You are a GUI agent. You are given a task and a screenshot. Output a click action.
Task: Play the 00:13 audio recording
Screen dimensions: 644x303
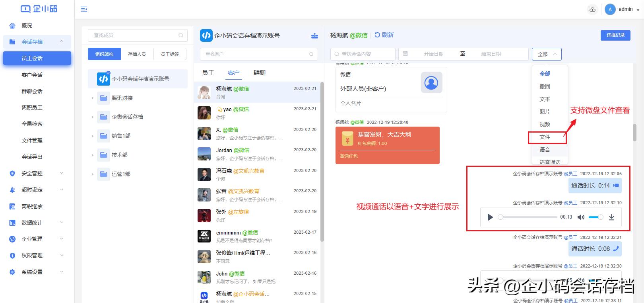click(490, 217)
